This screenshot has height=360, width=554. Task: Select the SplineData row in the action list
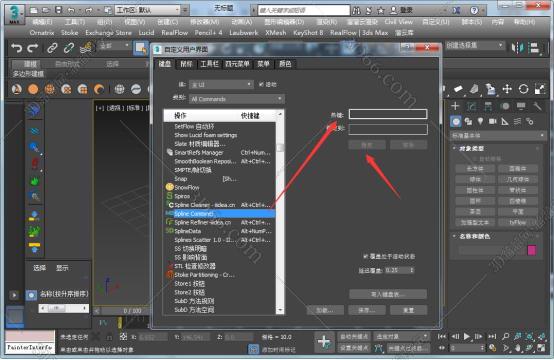(x=220, y=231)
